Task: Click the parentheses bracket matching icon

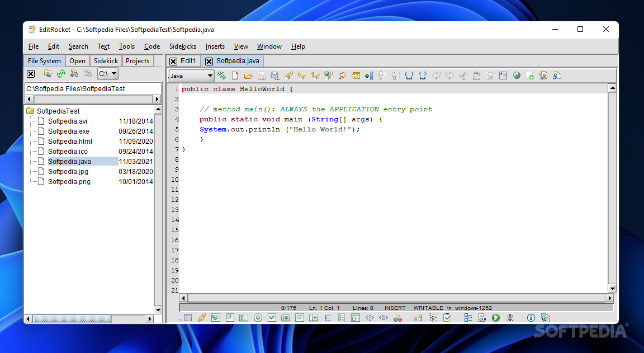Action: [409, 76]
